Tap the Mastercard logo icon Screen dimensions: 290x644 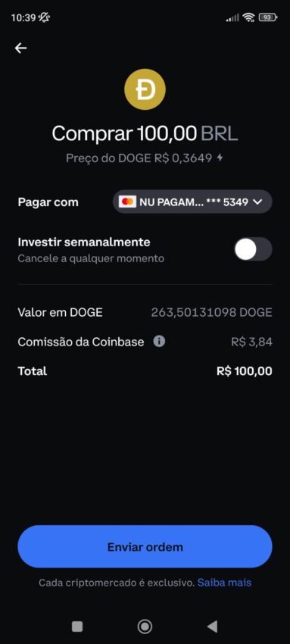tap(127, 202)
